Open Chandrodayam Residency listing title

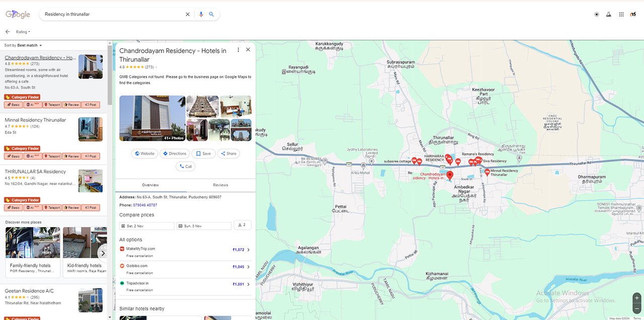pos(40,58)
